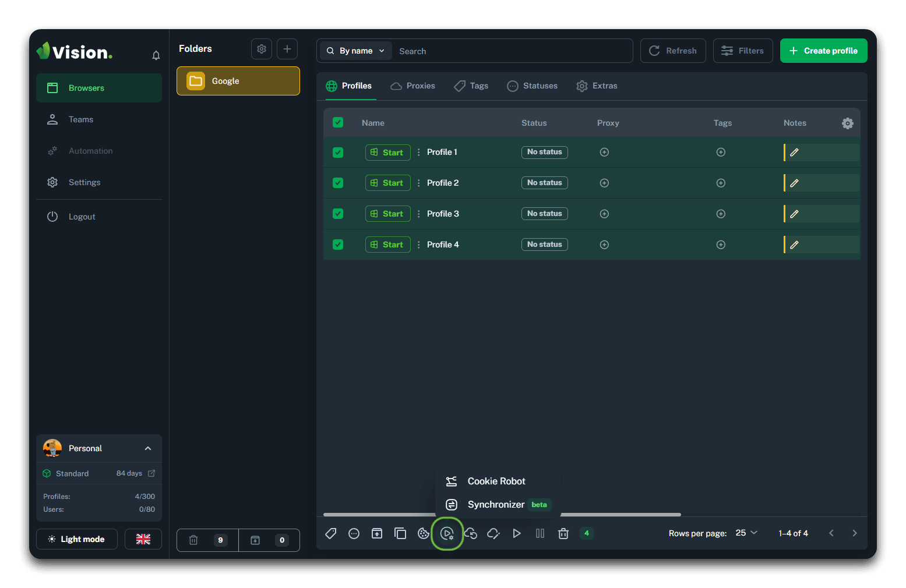The height and width of the screenshot is (588, 906).
Task: Open table column settings gear
Action: click(x=847, y=123)
